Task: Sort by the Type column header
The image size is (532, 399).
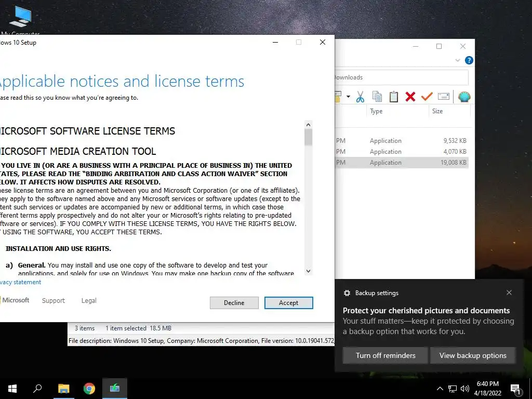Action: (397, 111)
